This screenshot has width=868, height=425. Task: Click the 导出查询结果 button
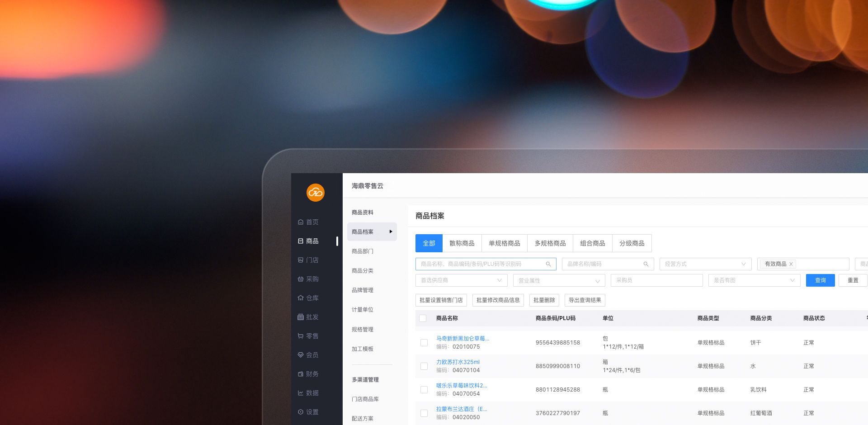pyautogui.click(x=585, y=300)
